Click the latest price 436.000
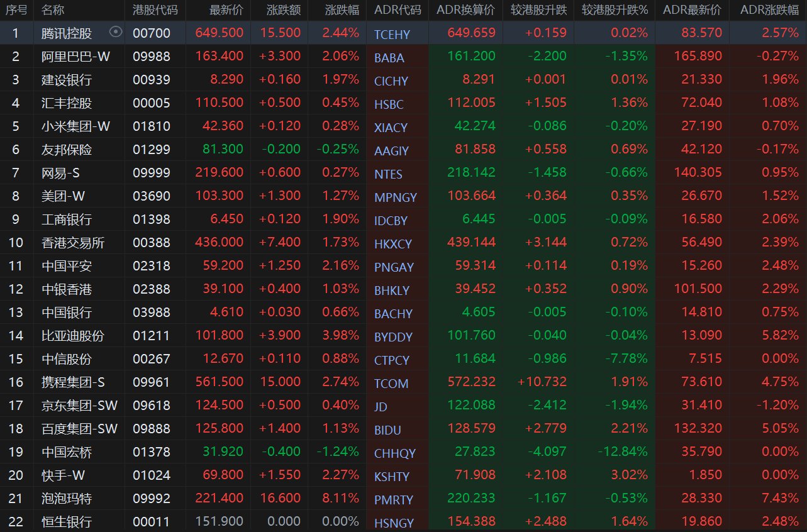The image size is (807, 532). (220, 243)
